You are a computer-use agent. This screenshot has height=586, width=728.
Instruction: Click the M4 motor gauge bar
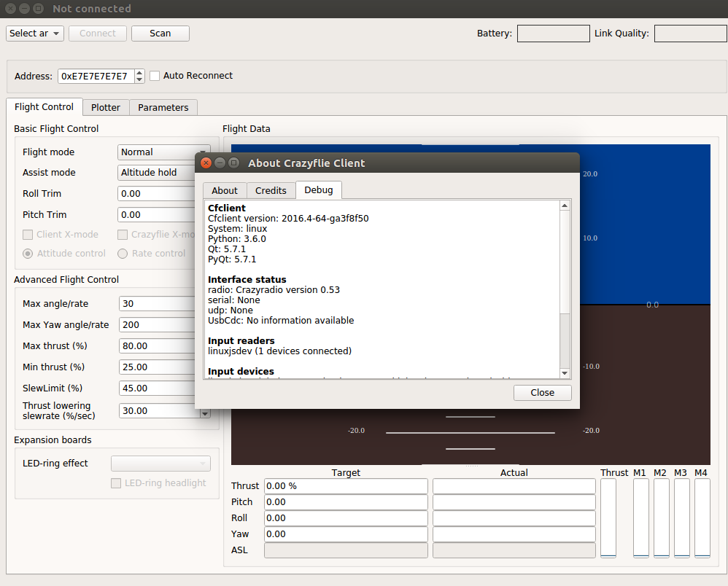tap(702, 517)
